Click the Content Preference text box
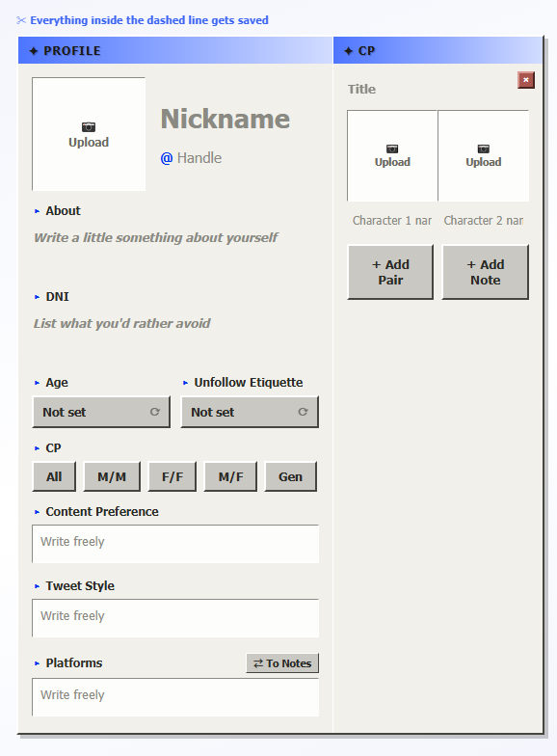The image size is (557, 756). coord(175,544)
